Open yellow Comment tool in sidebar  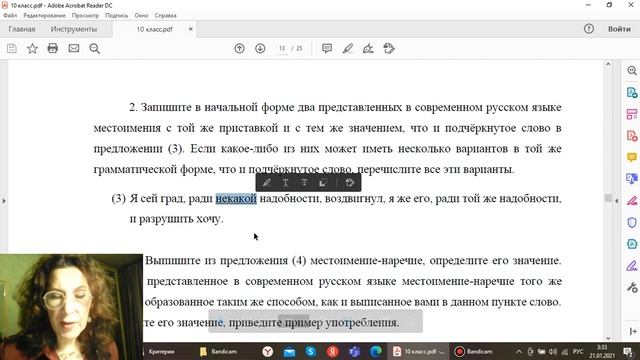click(632, 157)
